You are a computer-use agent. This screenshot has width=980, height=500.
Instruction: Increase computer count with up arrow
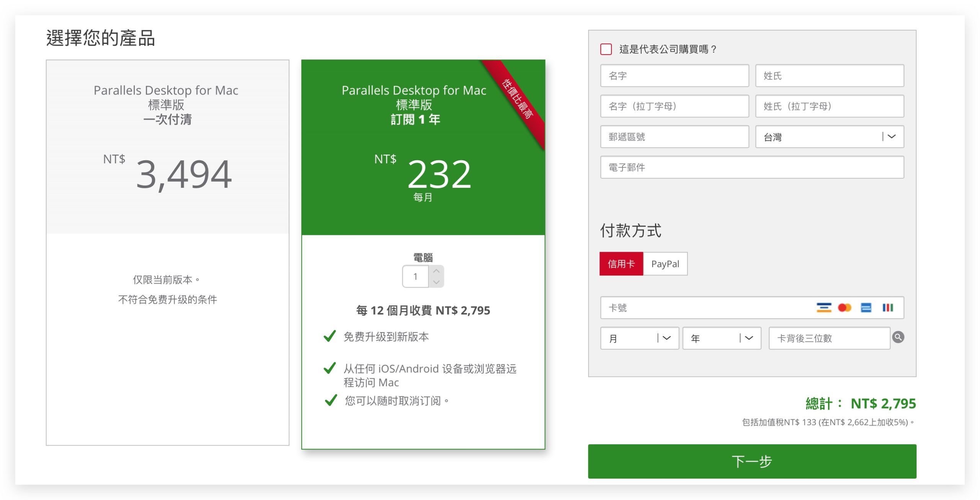pos(436,271)
